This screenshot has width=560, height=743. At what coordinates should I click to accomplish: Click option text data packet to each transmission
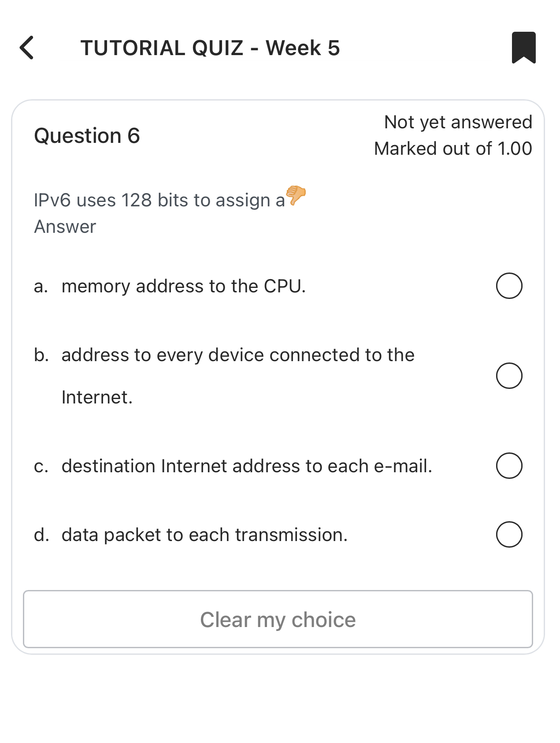tap(204, 534)
